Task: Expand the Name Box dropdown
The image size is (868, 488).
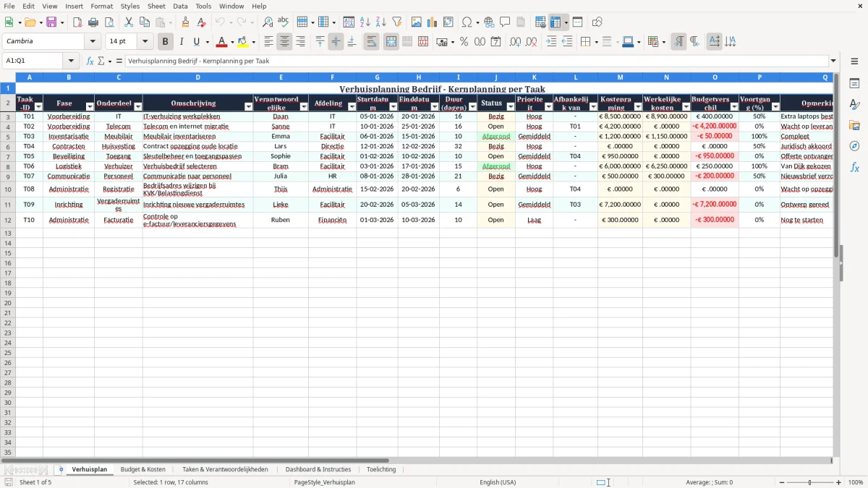Action: [x=71, y=61]
